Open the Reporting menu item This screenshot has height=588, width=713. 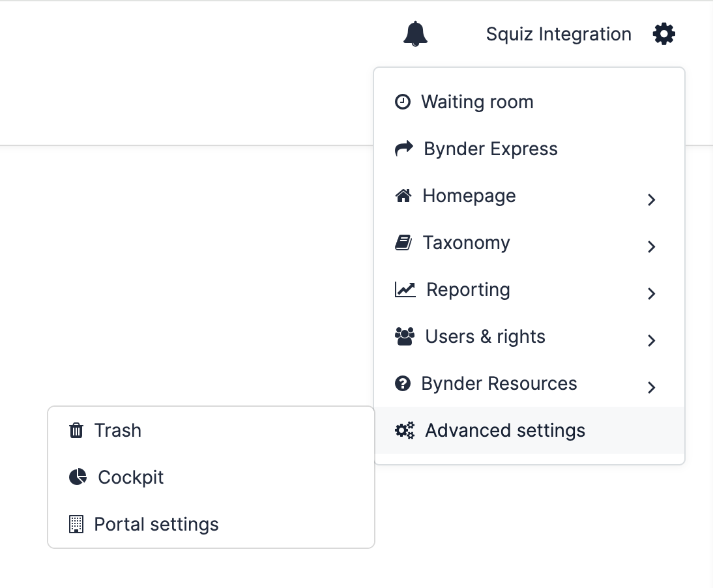tap(529, 289)
